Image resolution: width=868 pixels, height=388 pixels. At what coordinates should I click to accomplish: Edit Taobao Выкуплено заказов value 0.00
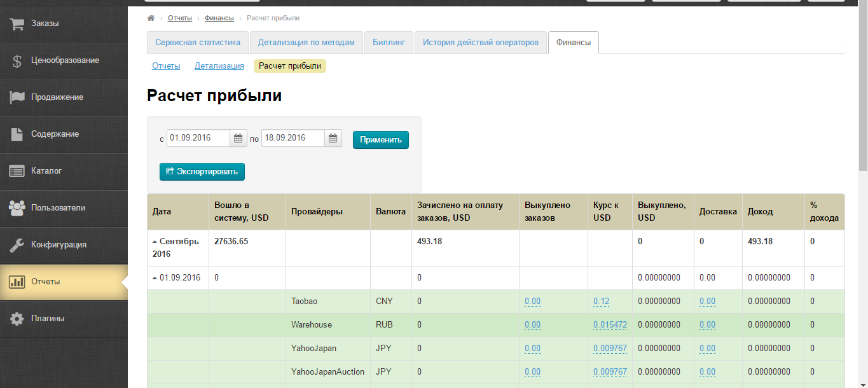click(533, 301)
